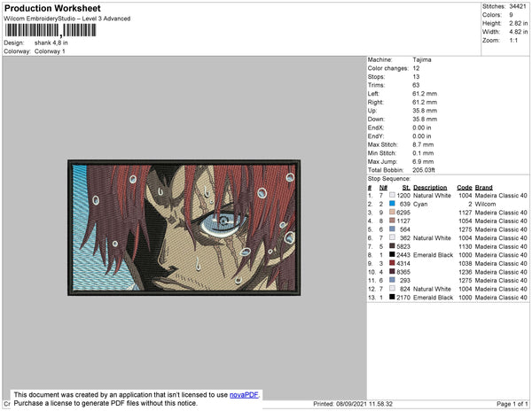Click the 'Printed: 08/09/2021 11.58.32' footer text
The height and width of the screenshot is (411, 532).
coord(353,404)
